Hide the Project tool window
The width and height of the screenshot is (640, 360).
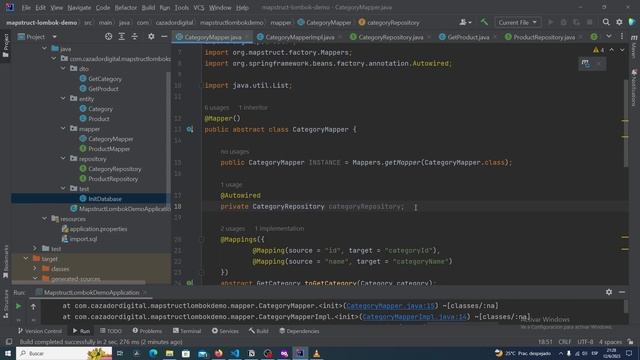[x=164, y=36]
